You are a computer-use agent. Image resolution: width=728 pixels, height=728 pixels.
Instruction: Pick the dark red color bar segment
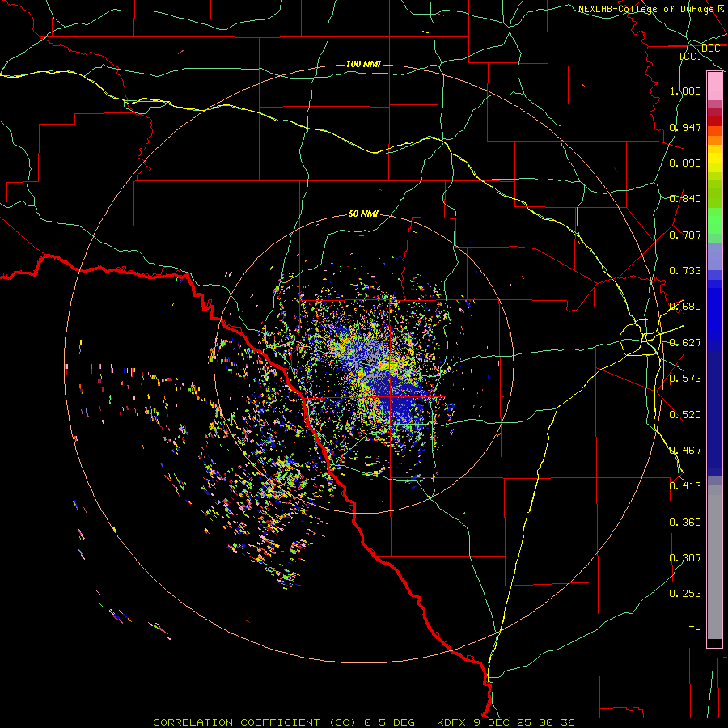[x=714, y=121]
